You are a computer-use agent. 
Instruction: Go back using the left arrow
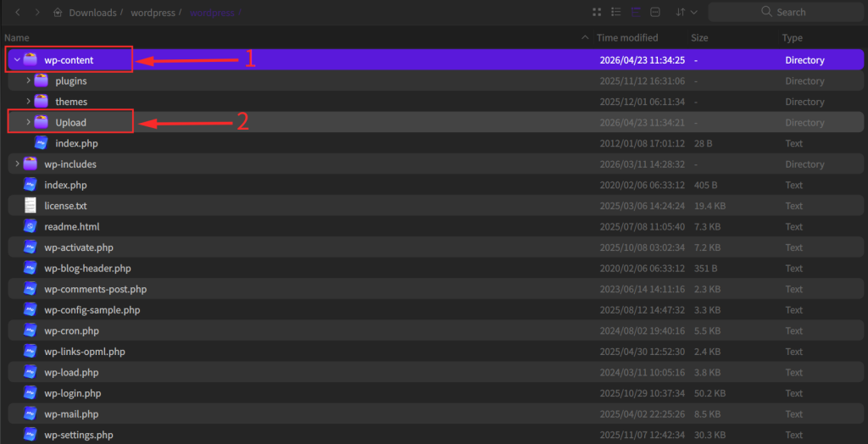point(18,12)
